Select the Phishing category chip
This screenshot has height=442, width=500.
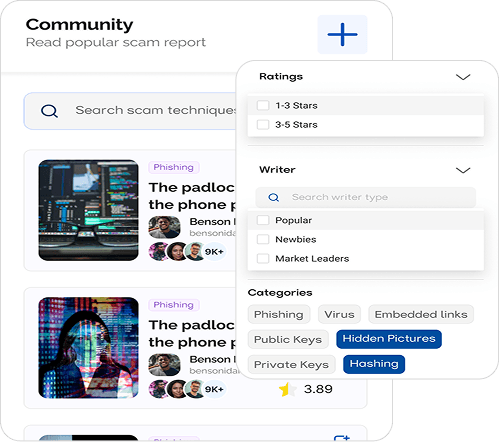coord(279,314)
